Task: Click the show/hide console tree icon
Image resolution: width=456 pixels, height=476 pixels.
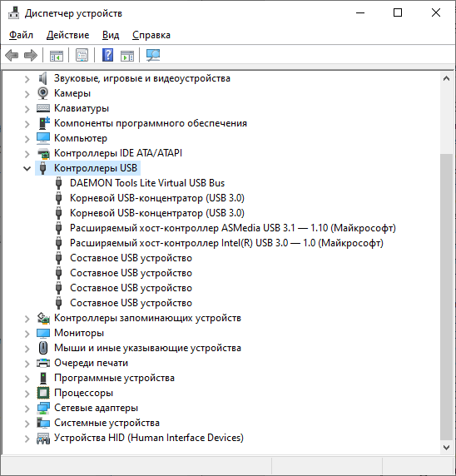Action: coord(57,56)
